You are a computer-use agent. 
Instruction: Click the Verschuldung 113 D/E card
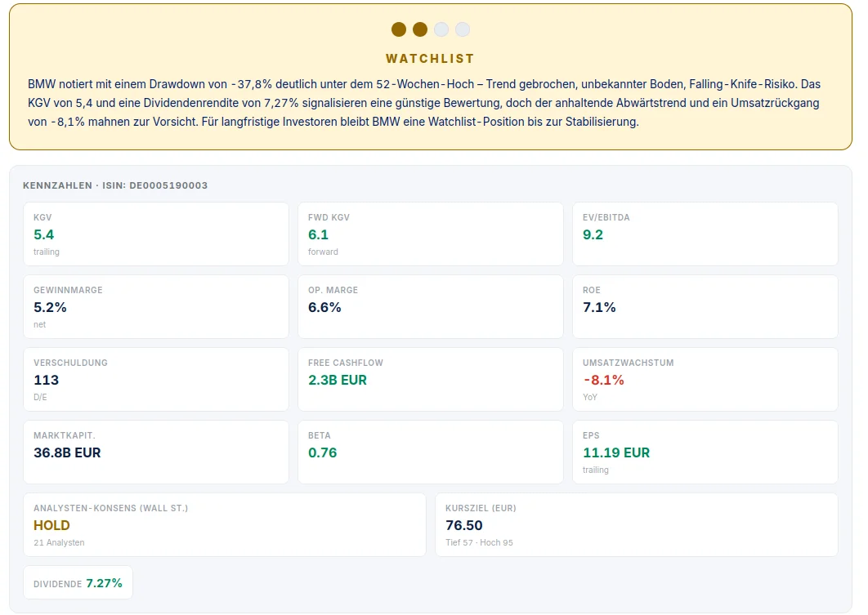click(156, 380)
